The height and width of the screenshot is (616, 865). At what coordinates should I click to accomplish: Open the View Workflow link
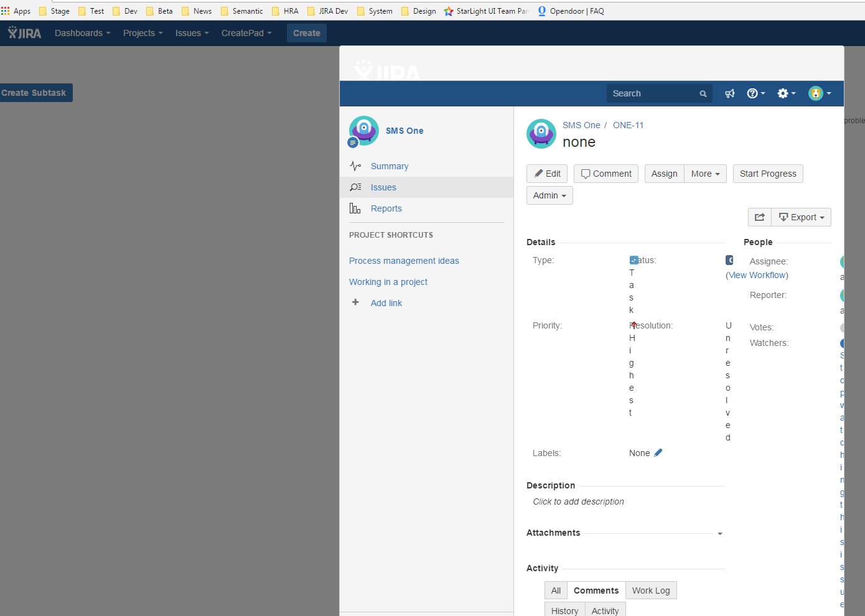[x=757, y=275]
